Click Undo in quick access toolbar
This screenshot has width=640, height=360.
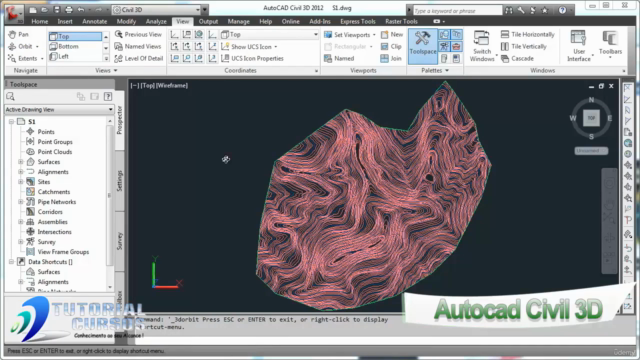pos(81,9)
